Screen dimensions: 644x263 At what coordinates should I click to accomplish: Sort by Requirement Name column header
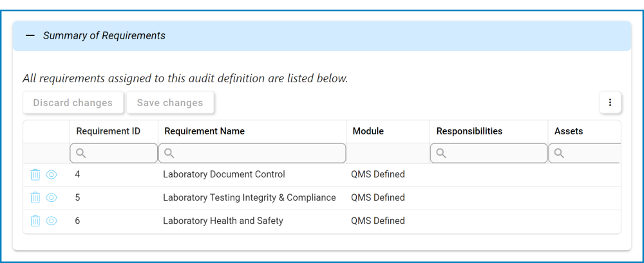click(205, 131)
